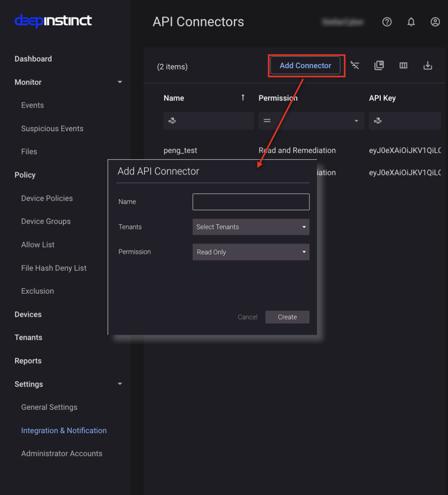Open Events under Monitor

point(32,105)
